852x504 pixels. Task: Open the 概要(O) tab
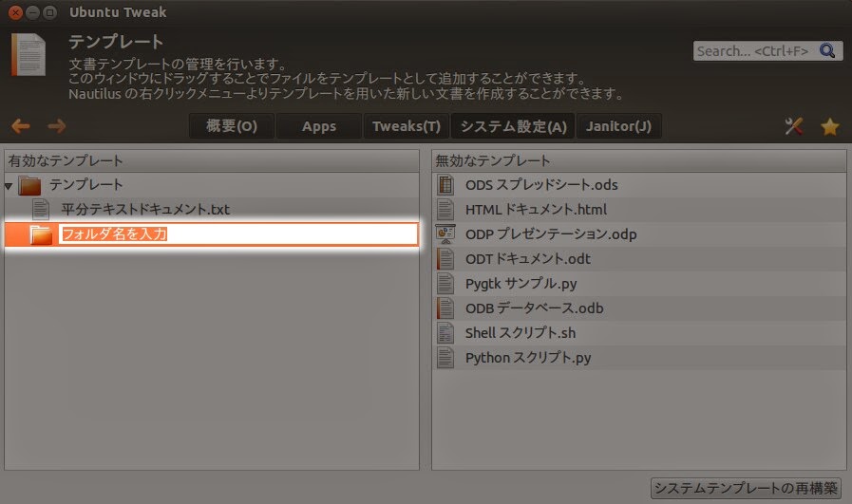[x=232, y=126]
